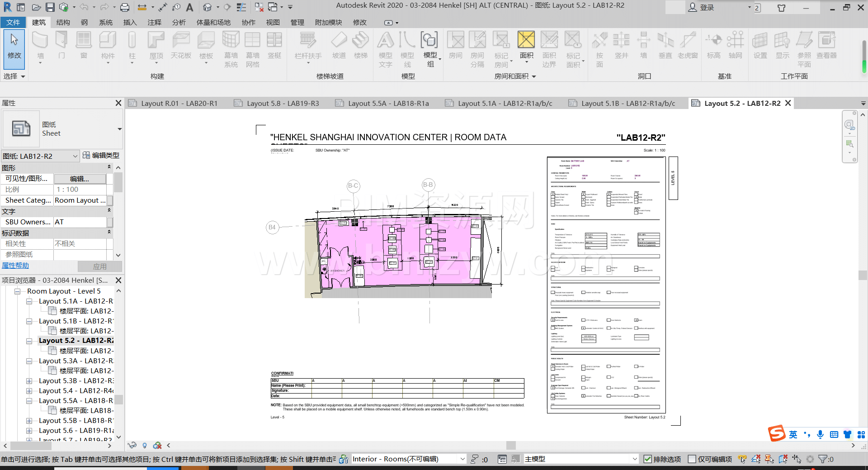The height and width of the screenshot is (470, 868).
Task: Click the Sogou input method S icon
Action: coord(777,433)
